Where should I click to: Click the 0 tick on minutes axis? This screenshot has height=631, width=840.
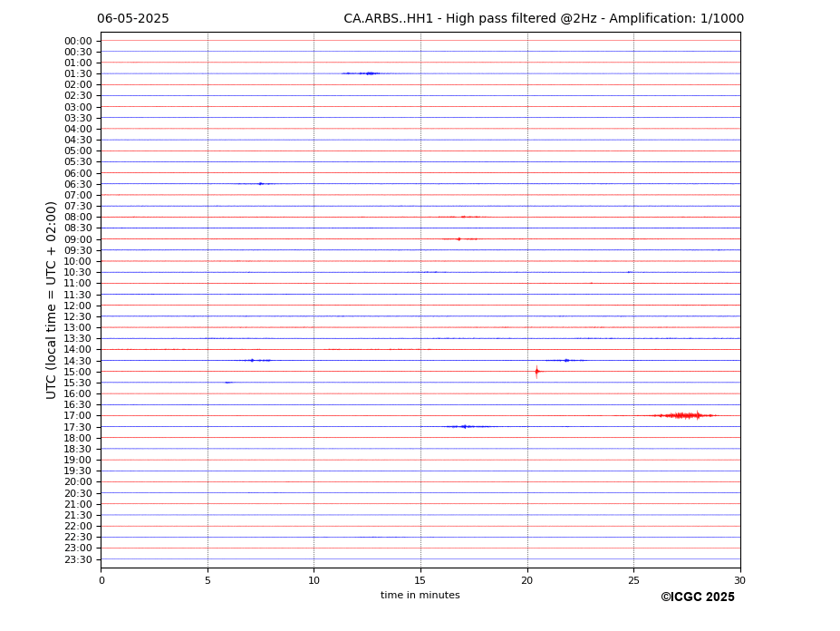coord(101,580)
